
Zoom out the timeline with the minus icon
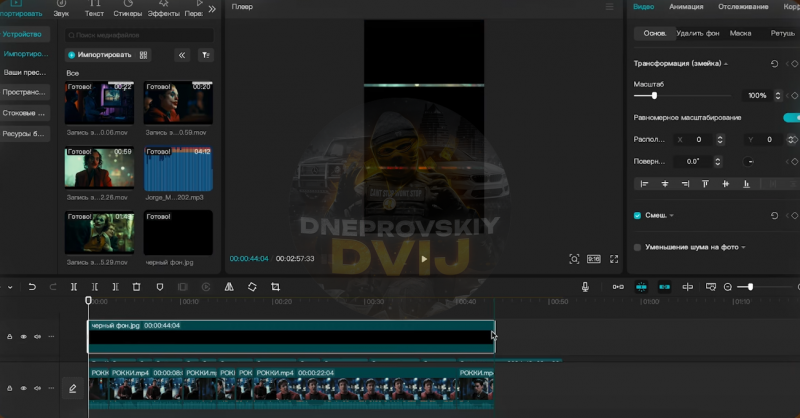[x=728, y=287]
